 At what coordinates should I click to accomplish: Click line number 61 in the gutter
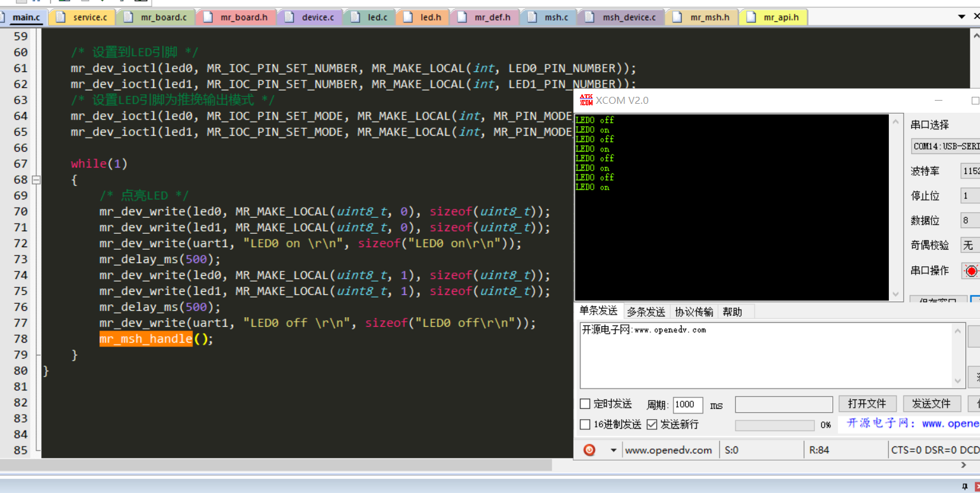(x=20, y=68)
